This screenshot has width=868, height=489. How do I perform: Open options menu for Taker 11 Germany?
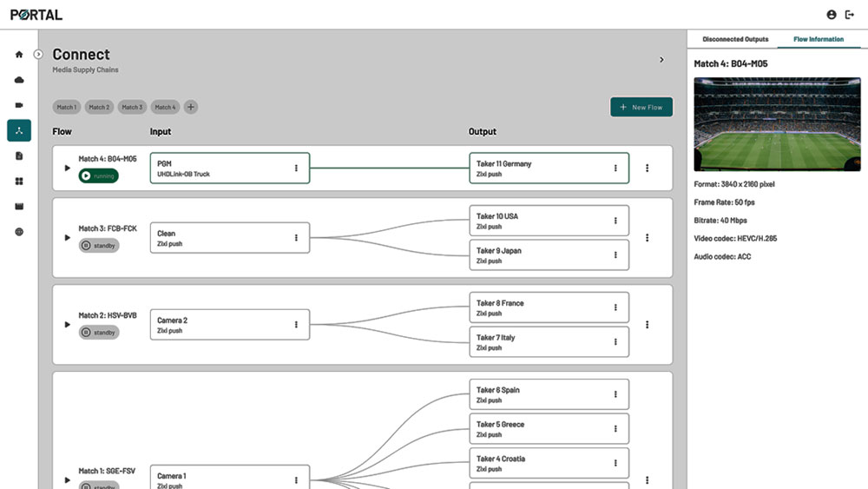[x=615, y=168]
